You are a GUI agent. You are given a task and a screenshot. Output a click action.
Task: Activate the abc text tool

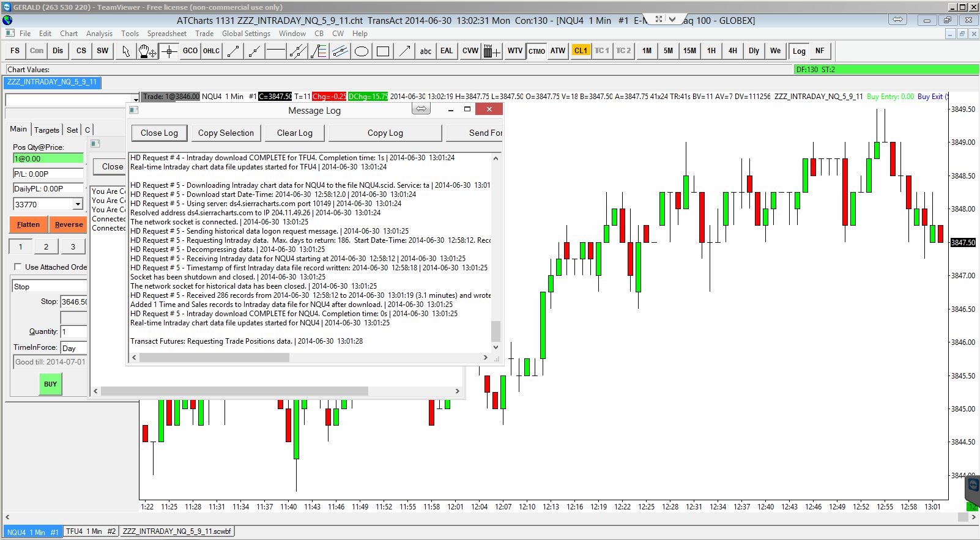[426, 51]
